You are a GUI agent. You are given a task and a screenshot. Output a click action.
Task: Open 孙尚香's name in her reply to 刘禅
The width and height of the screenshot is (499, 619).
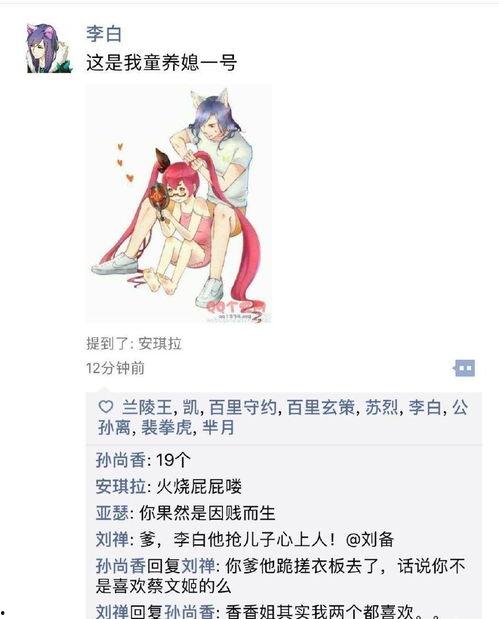coord(121,566)
